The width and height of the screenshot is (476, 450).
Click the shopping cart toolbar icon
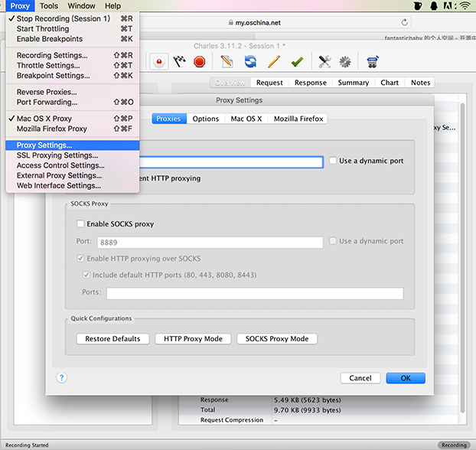(373, 62)
